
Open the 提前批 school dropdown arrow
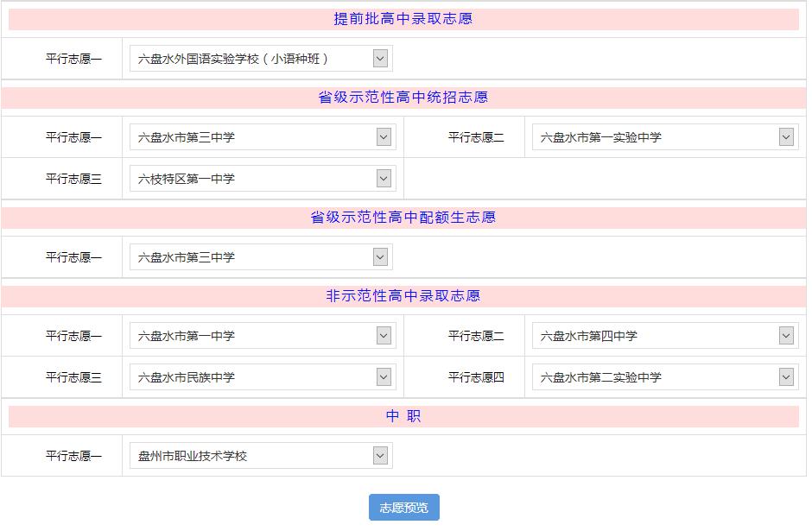380,58
